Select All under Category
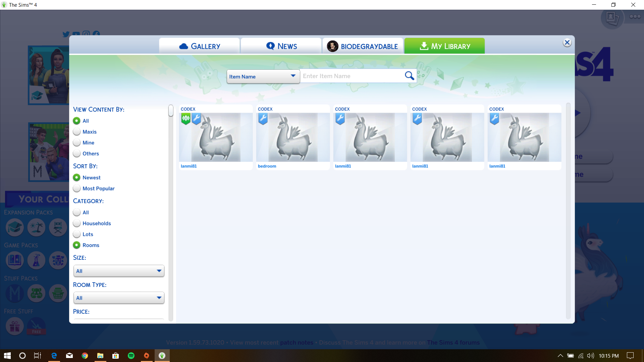This screenshot has width=644, height=362. [77, 212]
